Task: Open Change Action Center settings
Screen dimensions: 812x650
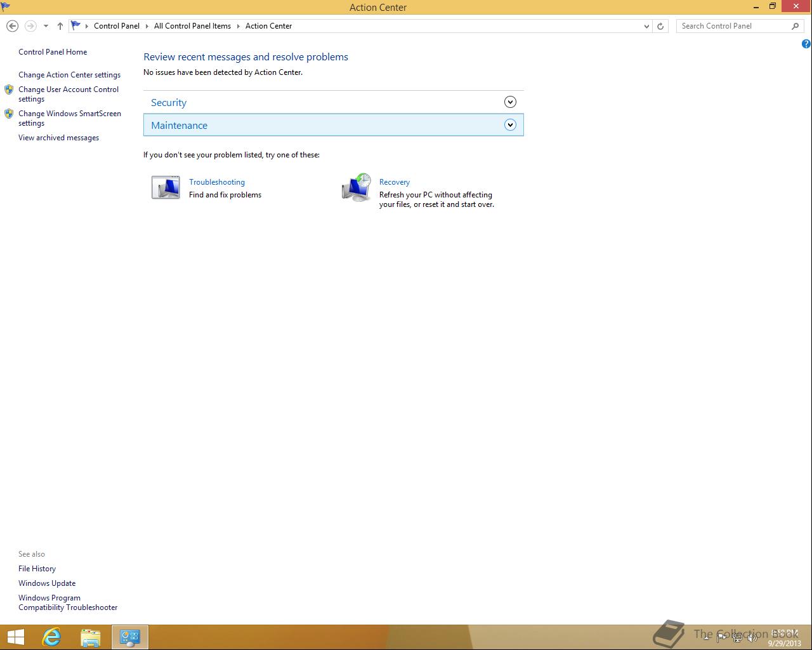Action: point(69,75)
